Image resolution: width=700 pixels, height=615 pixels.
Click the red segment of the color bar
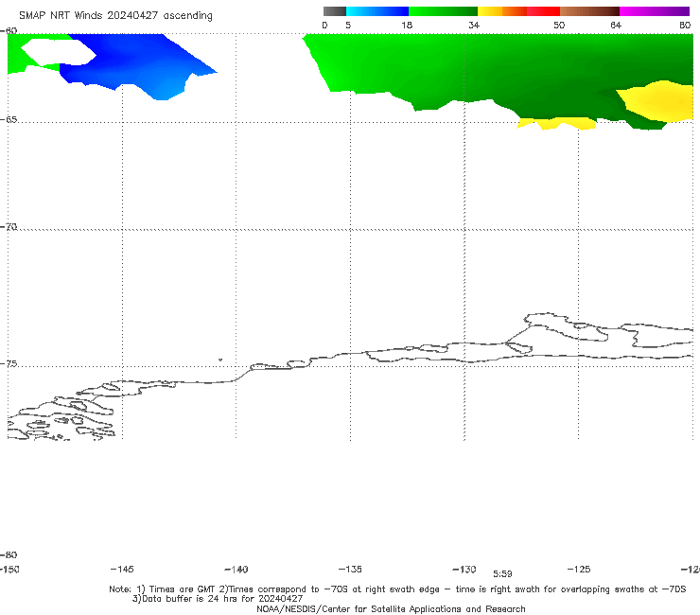coord(543,11)
